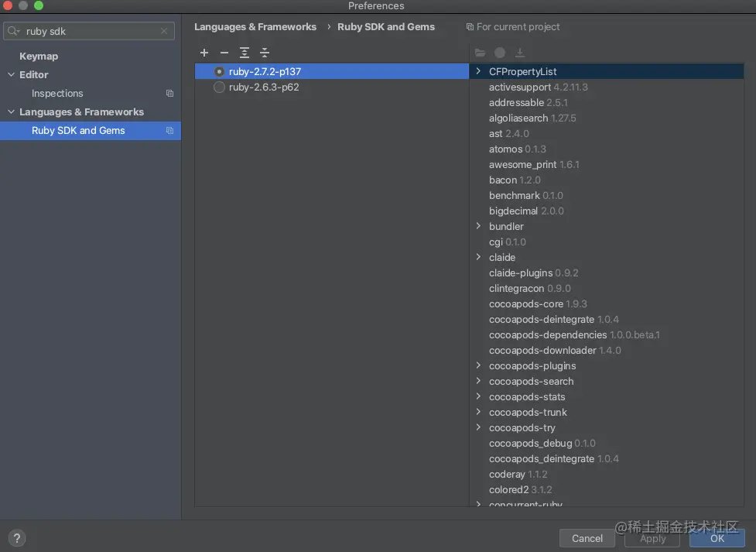Screen dimensions: 756x552
Task: Click Languages & Frameworks breadcrumb
Action: (x=255, y=27)
